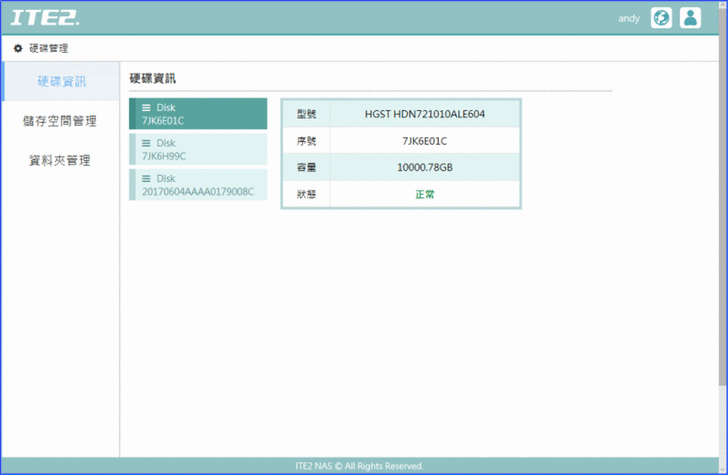Viewport: 728px width, 475px height.
Task: Click the 硬碟管理 breadcrumb text
Action: [49, 48]
